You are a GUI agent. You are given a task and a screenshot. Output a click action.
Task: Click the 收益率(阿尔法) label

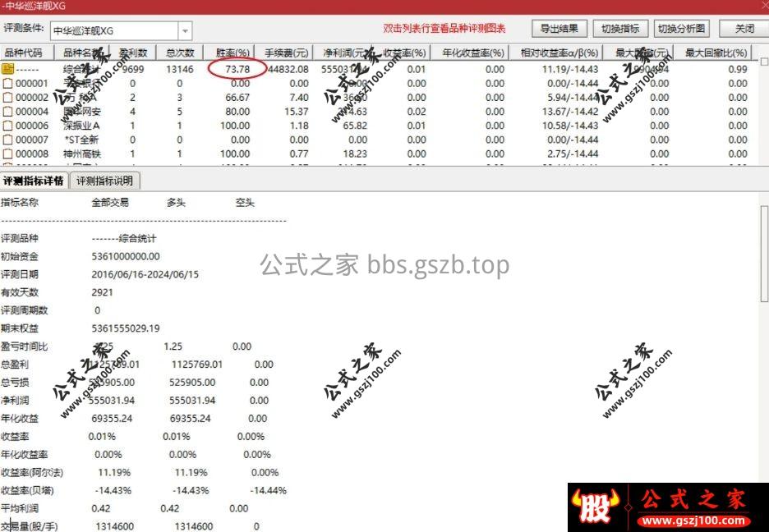(32, 473)
